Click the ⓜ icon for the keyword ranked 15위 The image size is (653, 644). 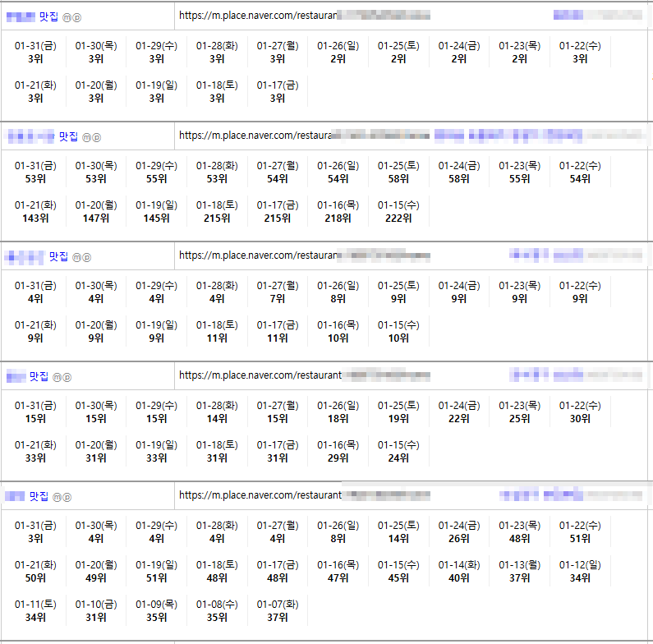click(57, 377)
